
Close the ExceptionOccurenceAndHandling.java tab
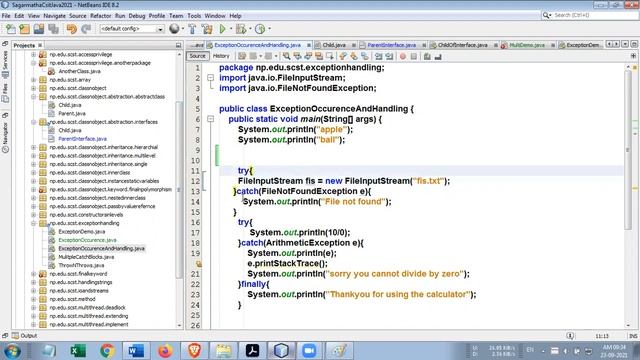tap(309, 45)
